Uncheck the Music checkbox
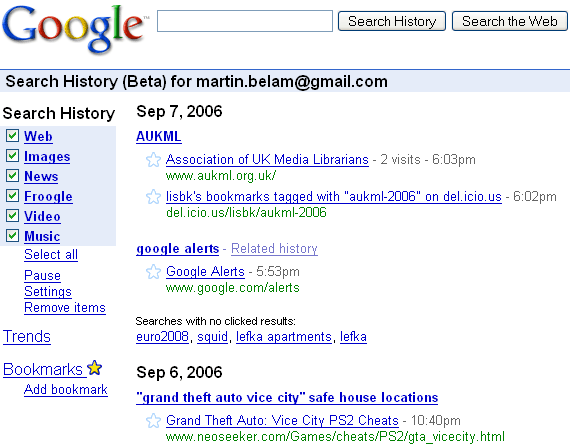This screenshot has height=446, width=570. (12, 236)
